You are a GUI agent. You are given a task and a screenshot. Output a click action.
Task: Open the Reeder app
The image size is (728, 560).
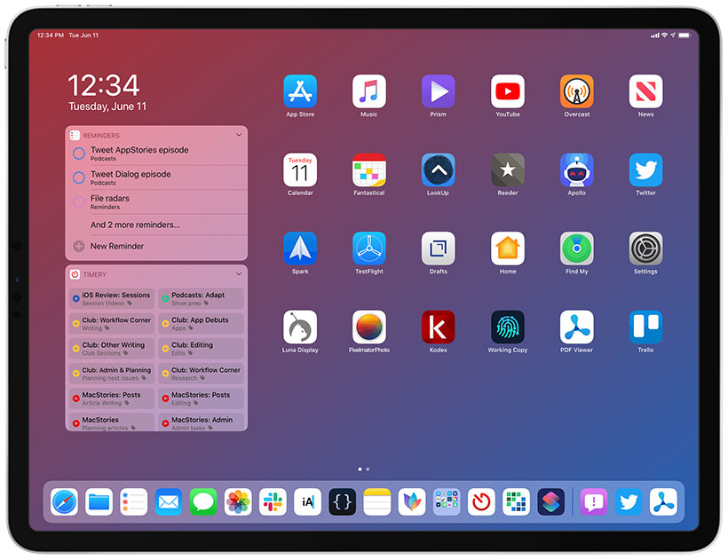pyautogui.click(x=508, y=170)
